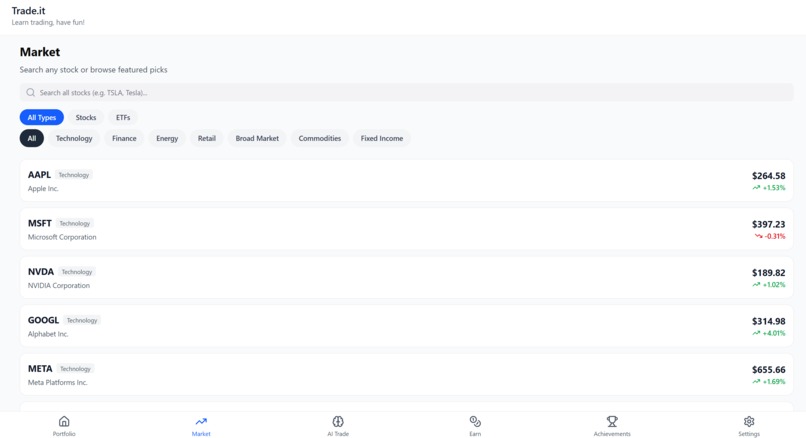
Task: Click the $189.82 price
Action: (x=768, y=272)
